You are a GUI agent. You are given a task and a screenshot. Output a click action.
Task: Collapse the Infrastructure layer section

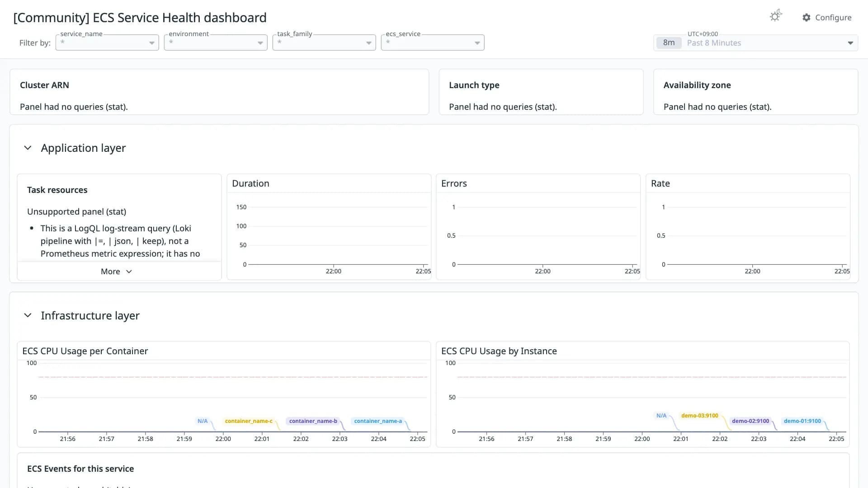28,315
